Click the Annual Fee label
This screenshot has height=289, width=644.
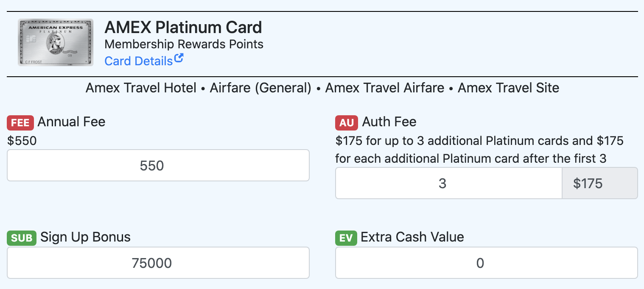click(71, 122)
